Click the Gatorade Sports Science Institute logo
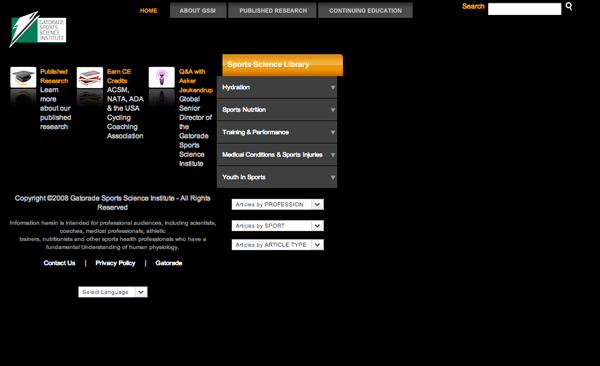 point(38,29)
